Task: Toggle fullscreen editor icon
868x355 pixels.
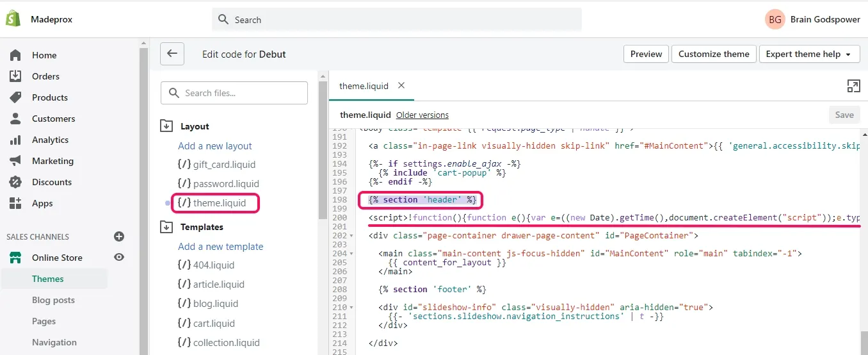Action: point(853,87)
